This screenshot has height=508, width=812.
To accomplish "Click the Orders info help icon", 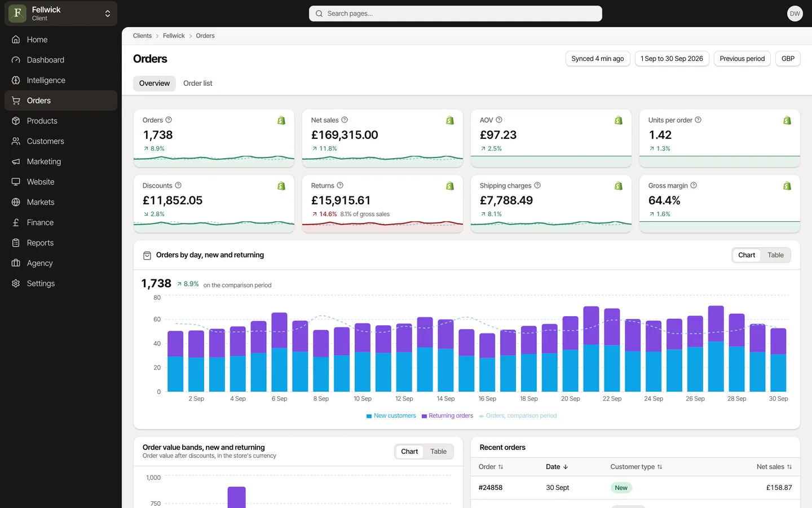I will (x=169, y=120).
